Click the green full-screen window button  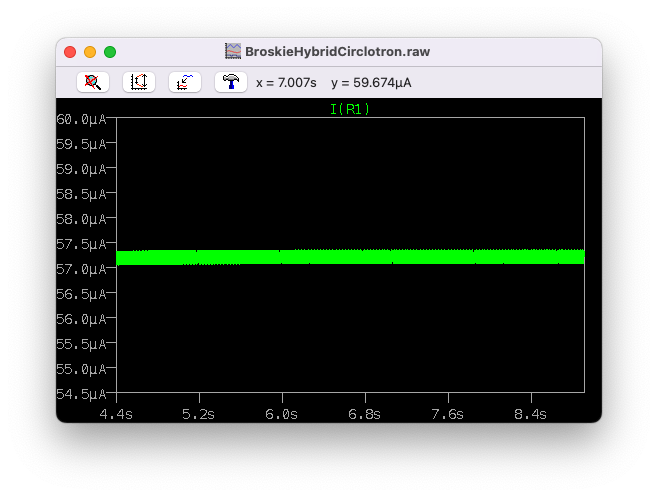click(x=110, y=52)
